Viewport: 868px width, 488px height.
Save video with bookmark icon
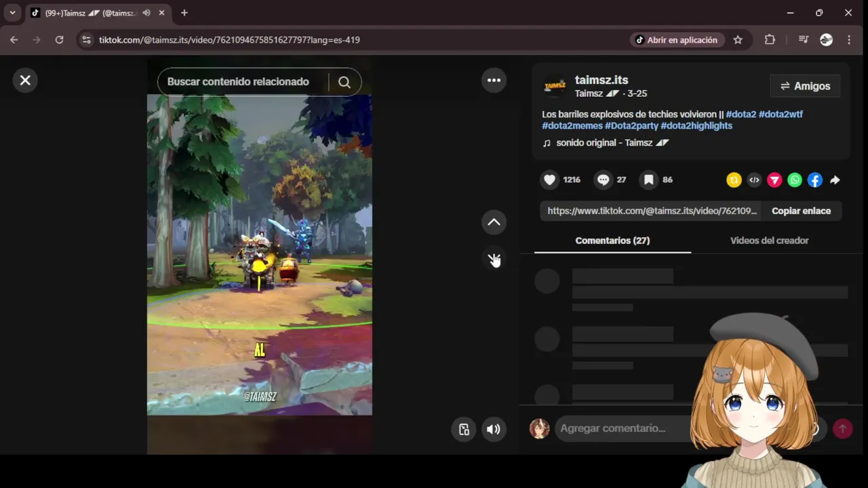coord(649,180)
